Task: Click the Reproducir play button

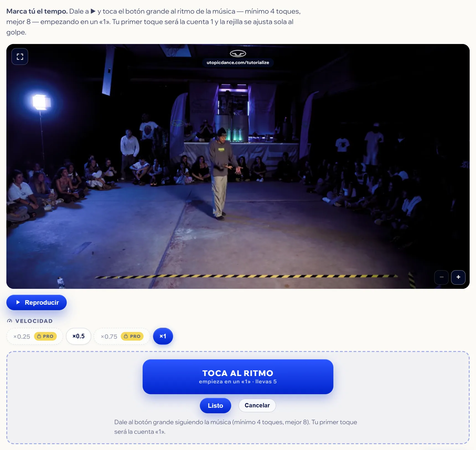Action: pyautogui.click(x=37, y=302)
